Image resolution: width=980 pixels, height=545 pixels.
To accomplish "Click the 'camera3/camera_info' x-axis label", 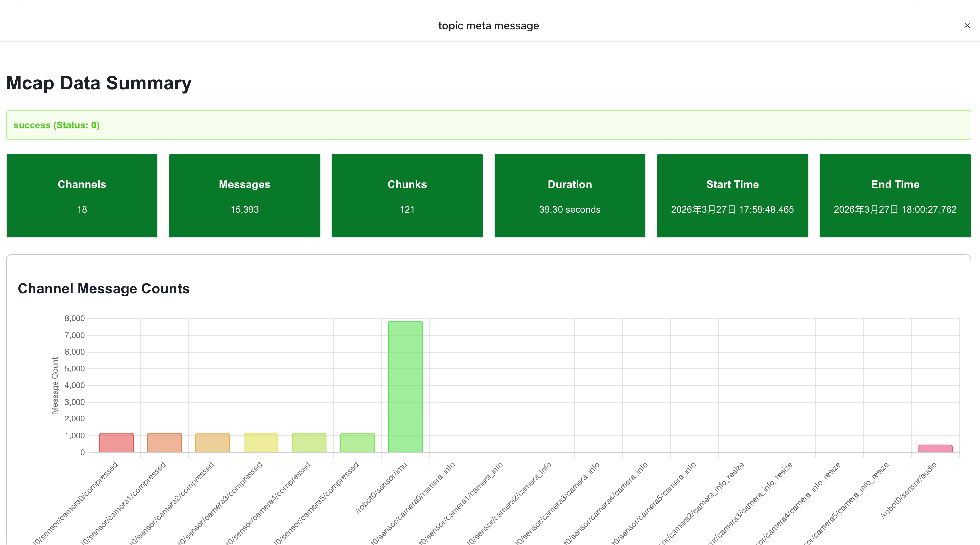I will pyautogui.click(x=558, y=502).
